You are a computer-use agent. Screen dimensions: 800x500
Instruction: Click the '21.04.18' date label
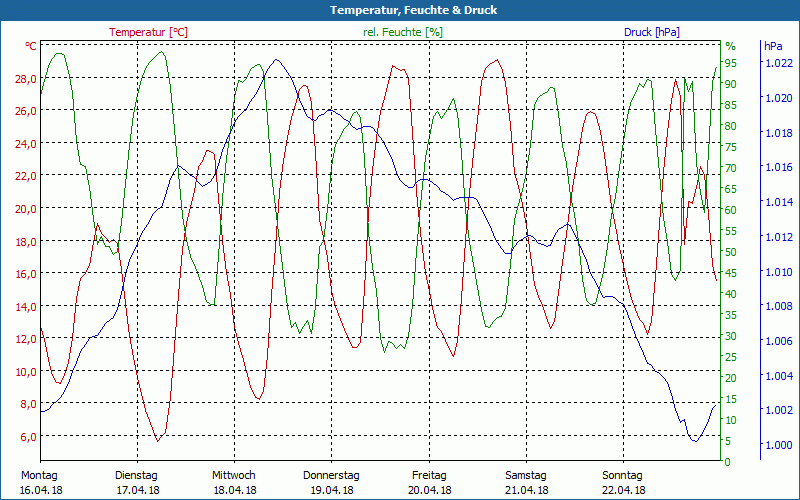[527, 490]
